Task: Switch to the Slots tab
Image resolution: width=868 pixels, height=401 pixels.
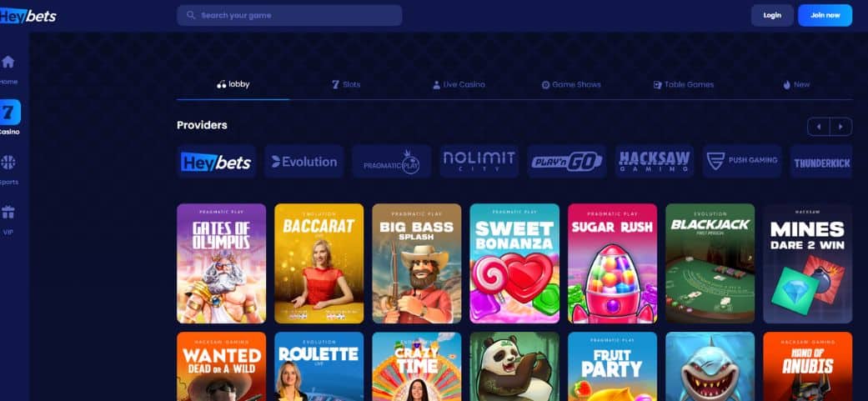Action: pyautogui.click(x=346, y=85)
